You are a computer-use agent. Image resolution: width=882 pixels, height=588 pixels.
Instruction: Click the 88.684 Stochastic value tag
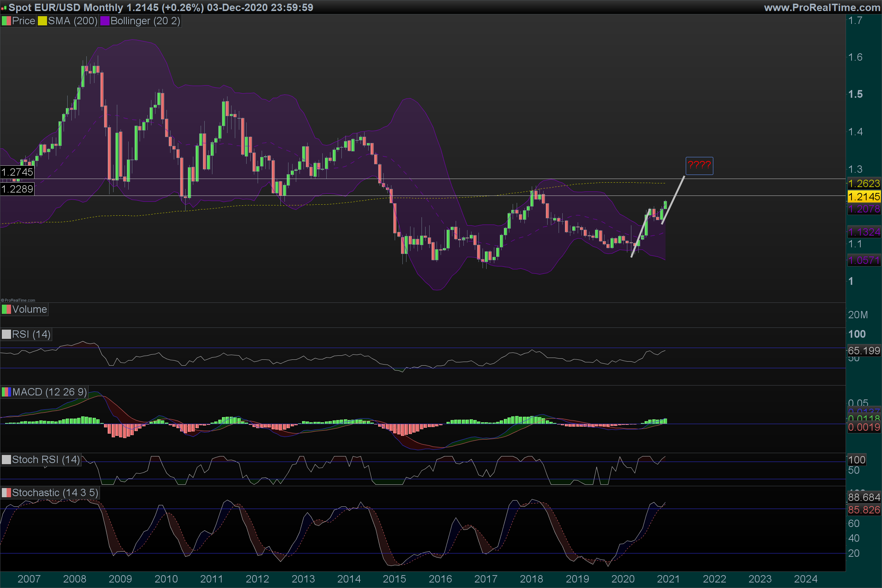pyautogui.click(x=864, y=497)
